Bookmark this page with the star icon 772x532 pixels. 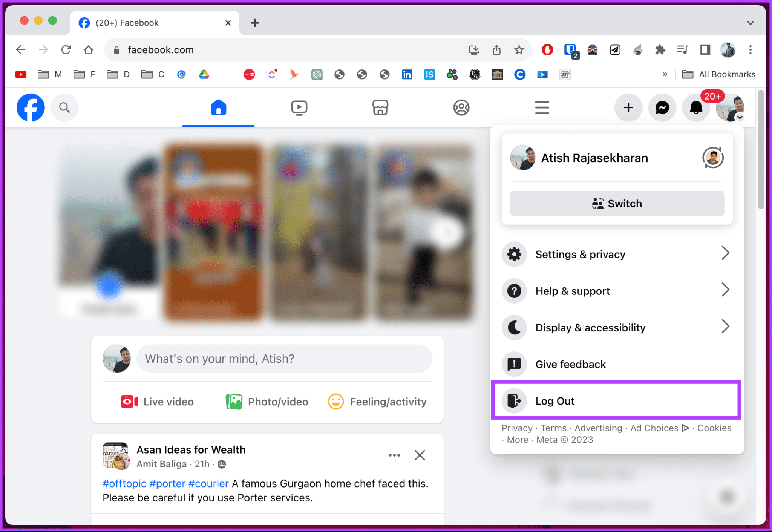[519, 50]
